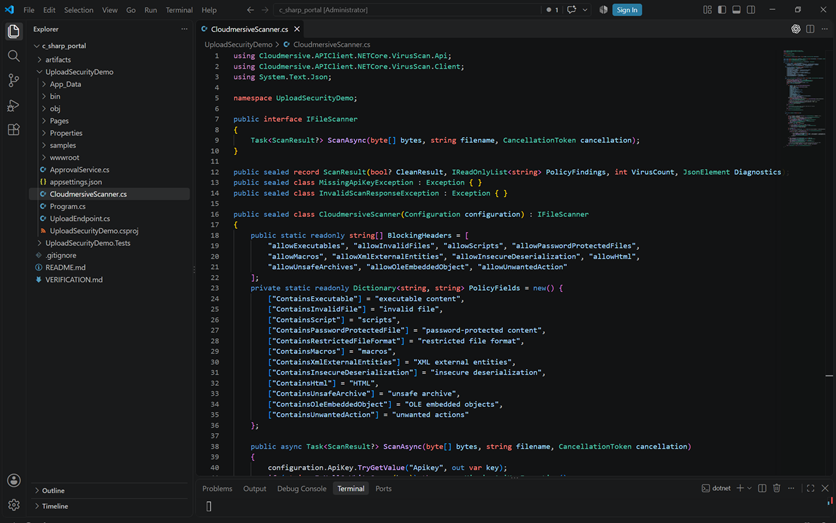Switch to the Problems panel tab
The image size is (836, 523).
(217, 488)
